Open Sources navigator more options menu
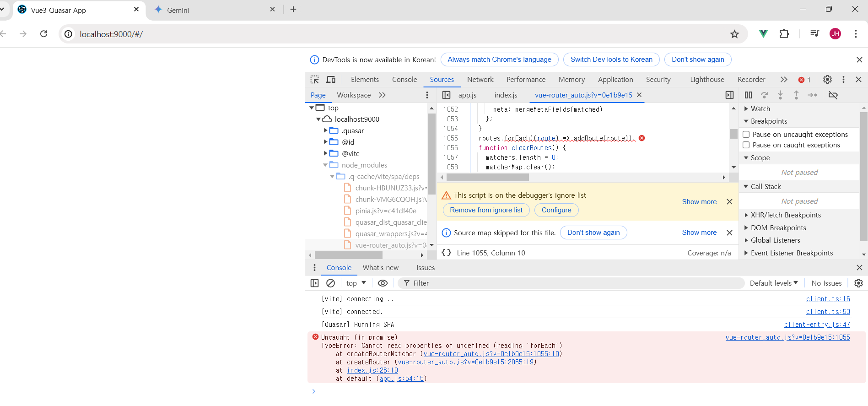This screenshot has width=868, height=406. pyautogui.click(x=427, y=95)
